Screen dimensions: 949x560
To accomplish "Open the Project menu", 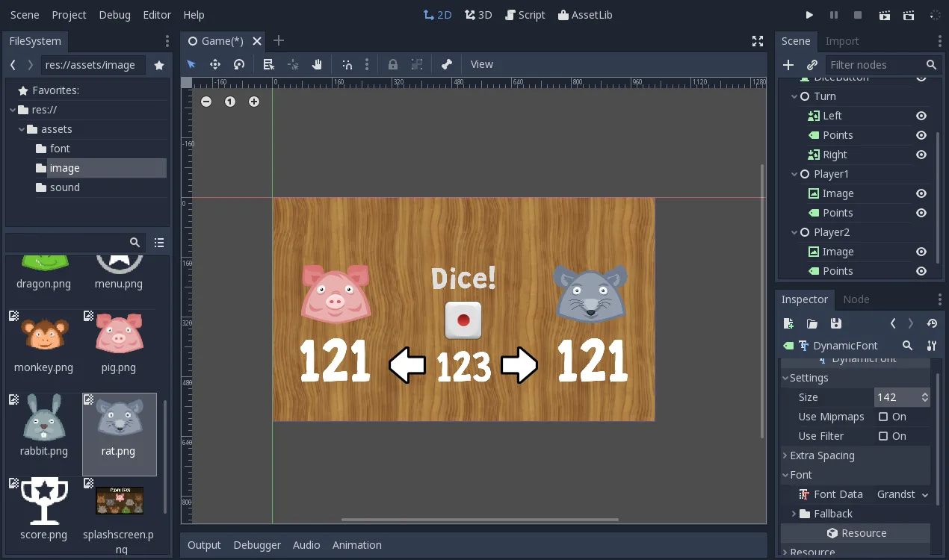I will (69, 15).
